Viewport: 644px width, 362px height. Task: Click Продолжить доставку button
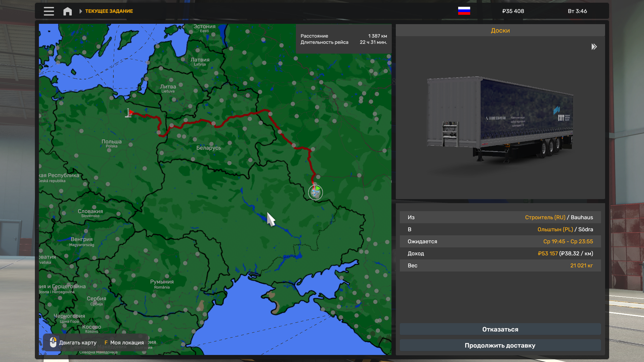[x=500, y=345]
